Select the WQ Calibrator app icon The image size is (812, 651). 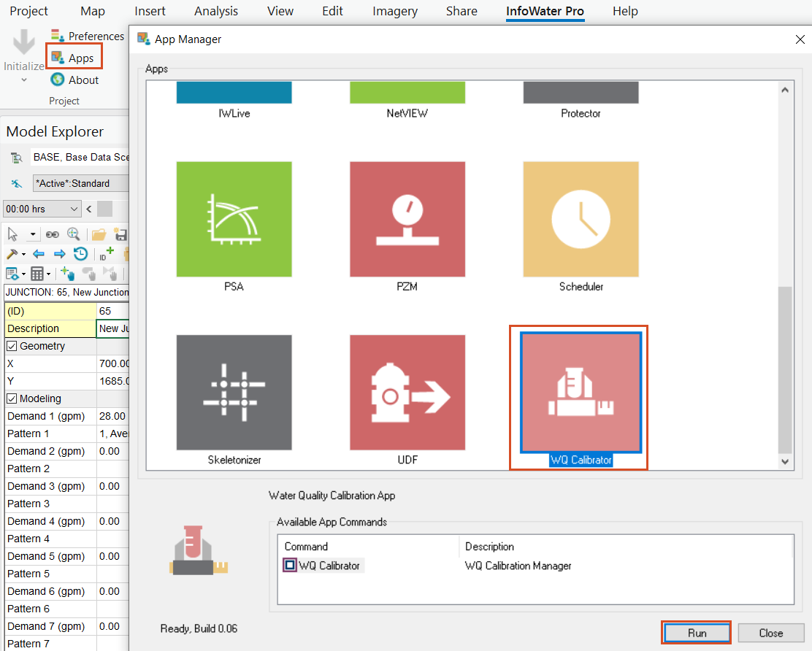tap(581, 392)
